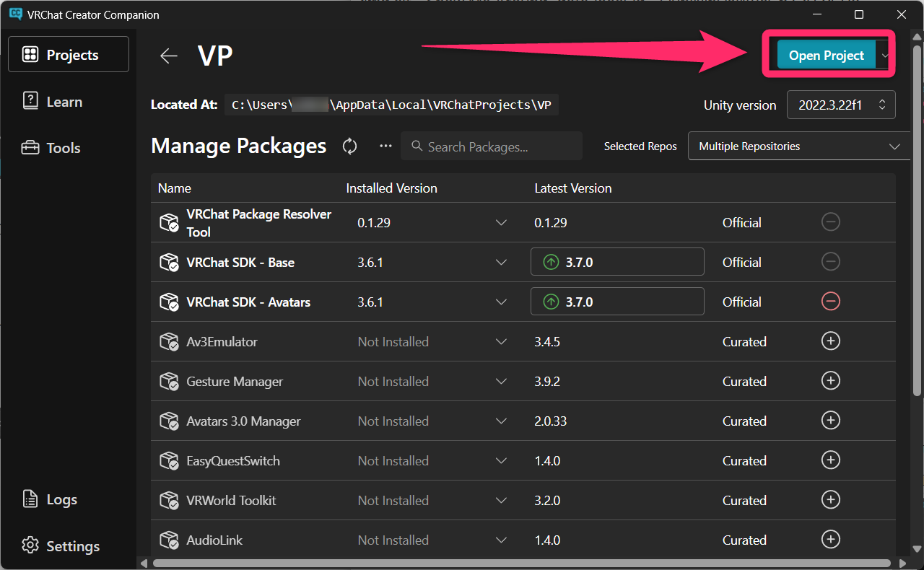Expand version dropdown for VRWorld Toolkit
Screen dimensions: 924x570
[502, 501]
